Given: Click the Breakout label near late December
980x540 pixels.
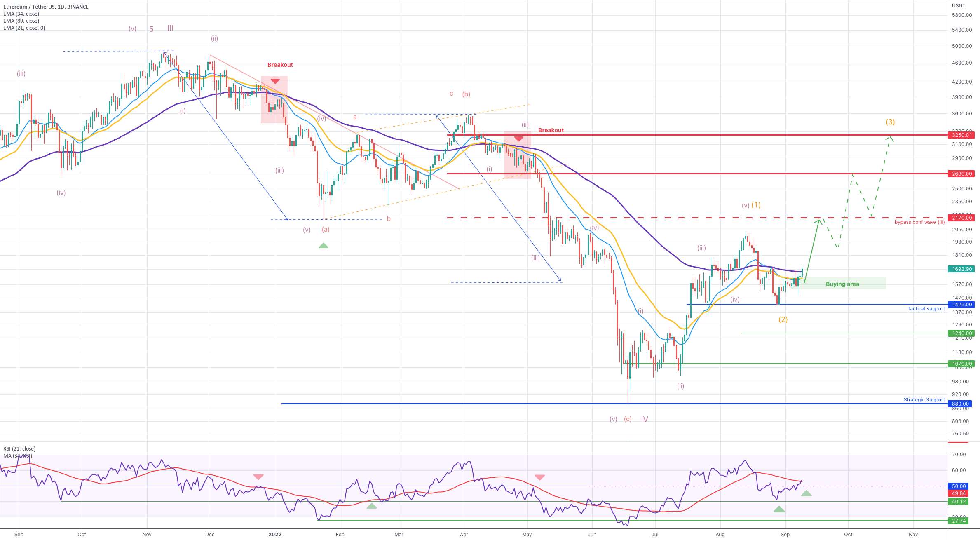Looking at the screenshot, I should pos(280,65).
